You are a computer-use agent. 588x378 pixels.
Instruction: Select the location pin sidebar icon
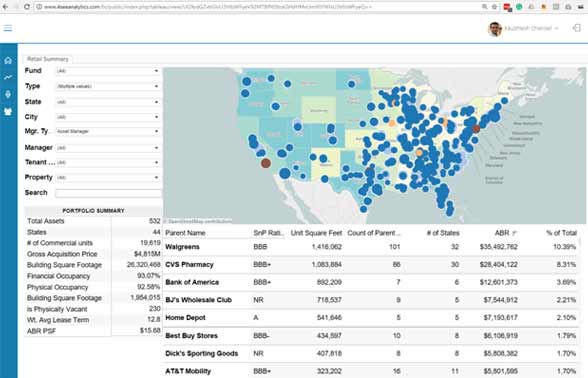click(8, 94)
